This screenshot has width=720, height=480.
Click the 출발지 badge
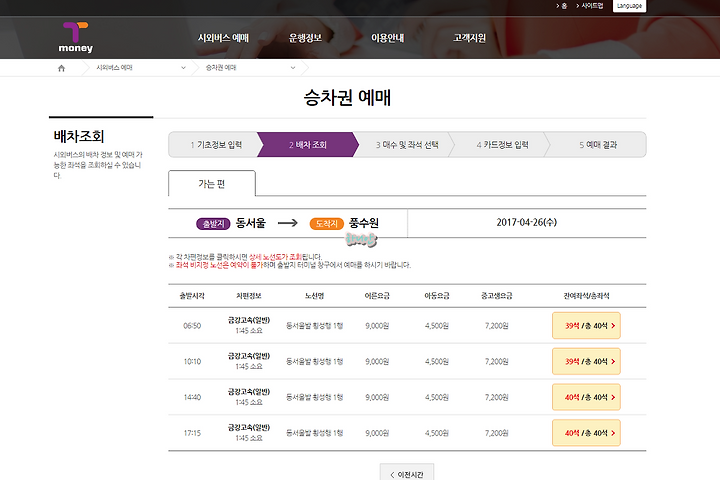(213, 224)
